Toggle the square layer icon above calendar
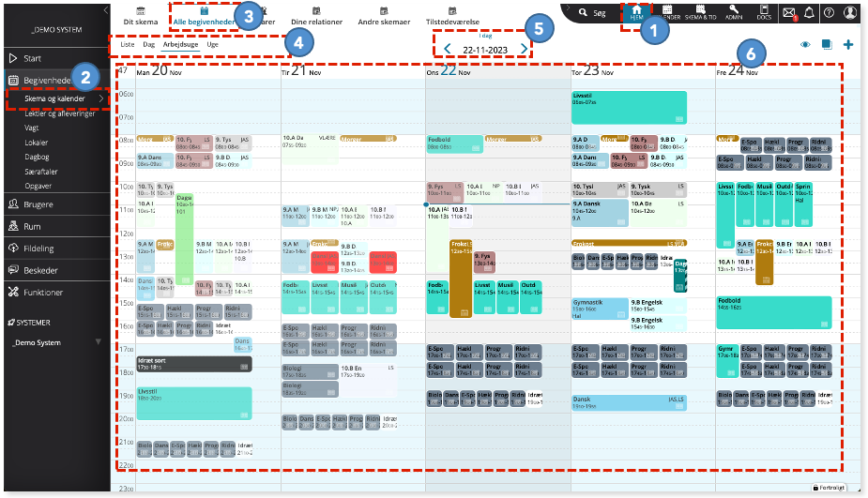This screenshot has height=498, width=868. click(x=827, y=44)
